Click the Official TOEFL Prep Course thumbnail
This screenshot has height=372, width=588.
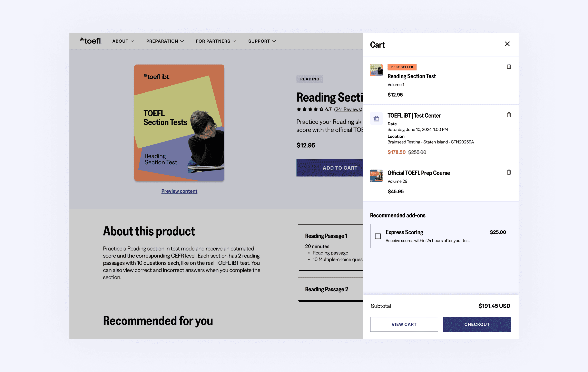click(376, 176)
